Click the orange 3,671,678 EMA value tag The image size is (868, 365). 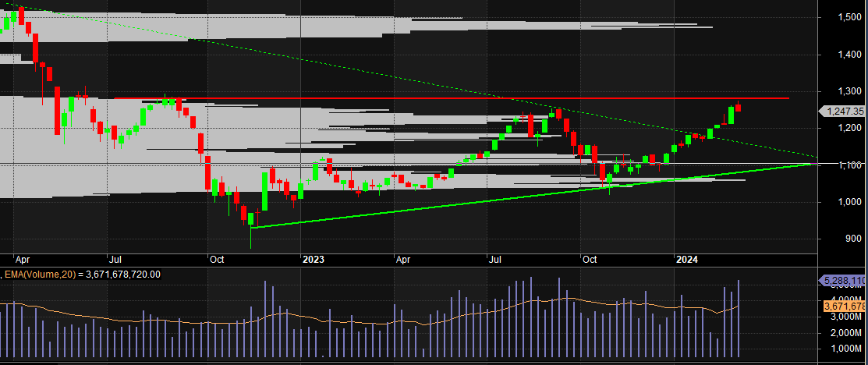pyautogui.click(x=845, y=307)
